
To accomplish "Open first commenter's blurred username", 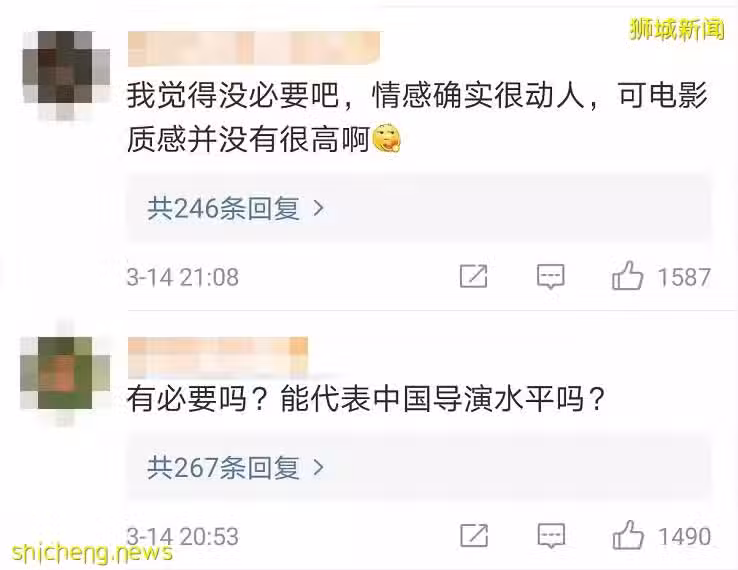I will point(254,48).
